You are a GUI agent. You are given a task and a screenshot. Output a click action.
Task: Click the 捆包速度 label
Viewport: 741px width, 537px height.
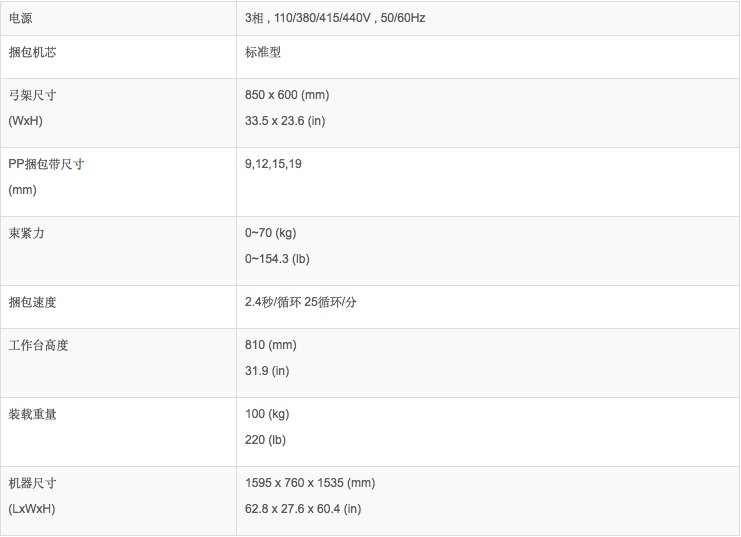click(33, 302)
